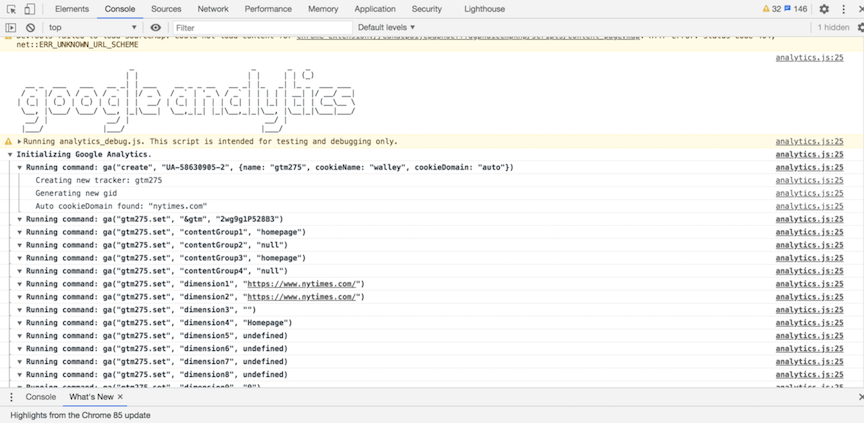Viewport: 864px width, 423px height.
Task: Click the console Filter input field
Action: pyautogui.click(x=260, y=28)
